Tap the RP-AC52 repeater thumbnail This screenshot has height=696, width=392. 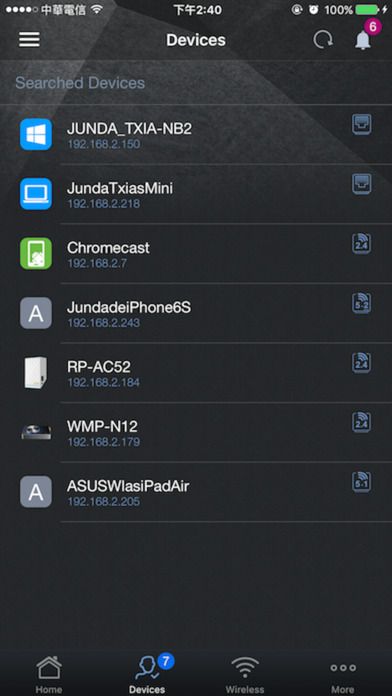point(36,373)
